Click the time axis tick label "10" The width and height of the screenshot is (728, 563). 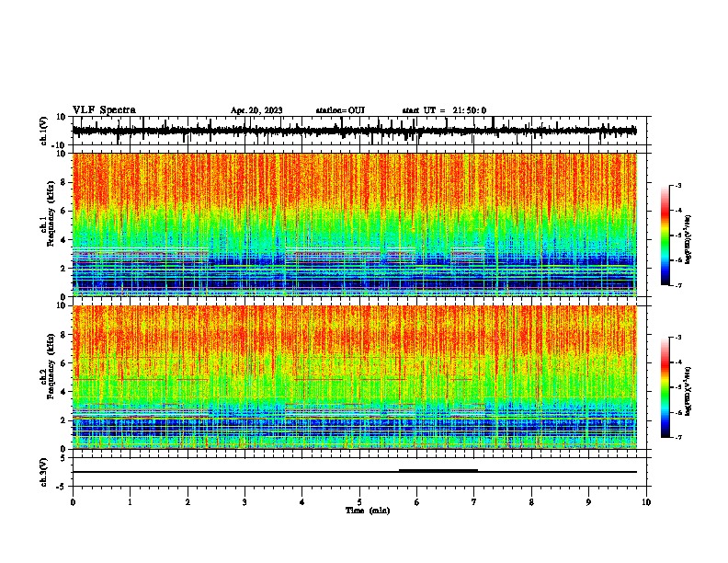click(x=646, y=502)
